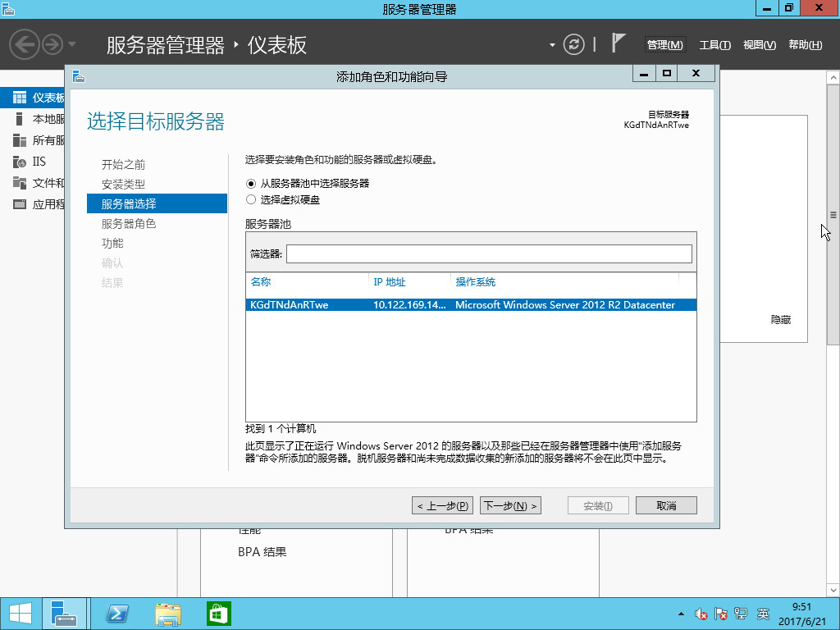840x630 pixels.
Task: Select the server pool radio option
Action: (251, 183)
